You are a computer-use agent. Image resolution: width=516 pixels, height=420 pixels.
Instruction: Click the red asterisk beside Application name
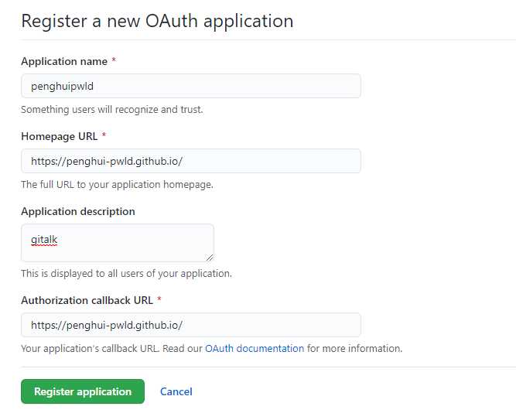[114, 61]
